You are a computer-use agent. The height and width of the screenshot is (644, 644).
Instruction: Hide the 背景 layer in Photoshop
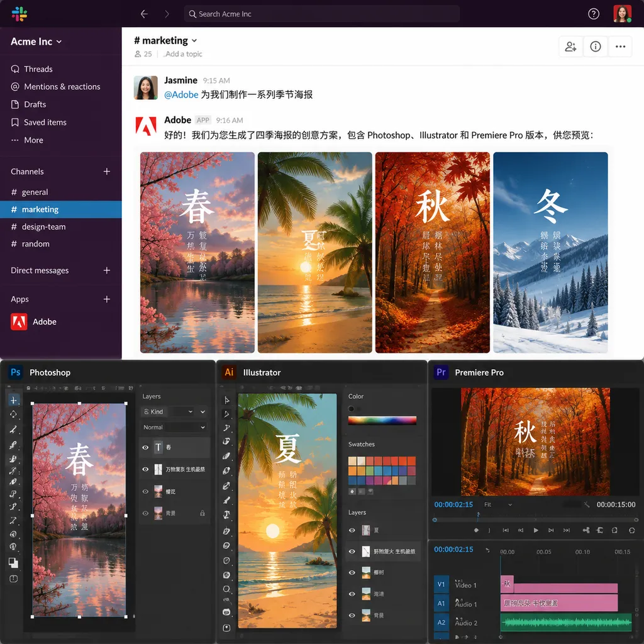(145, 513)
